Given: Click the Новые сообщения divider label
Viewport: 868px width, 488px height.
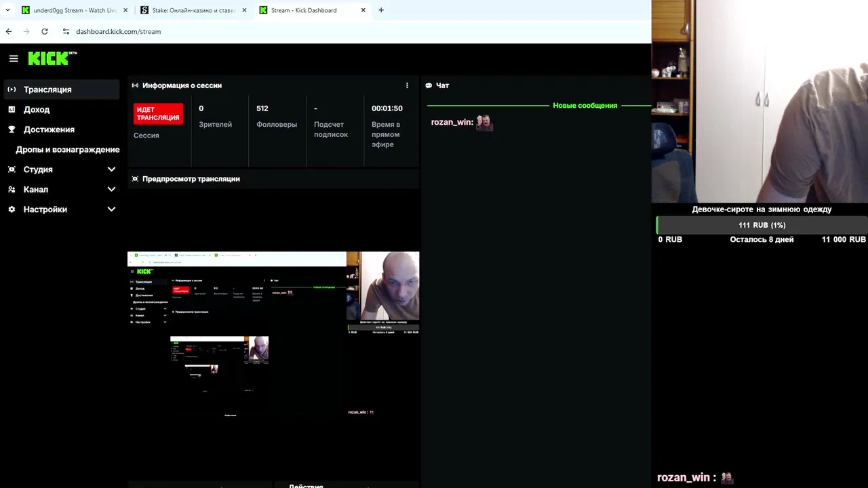Looking at the screenshot, I should click(x=585, y=106).
